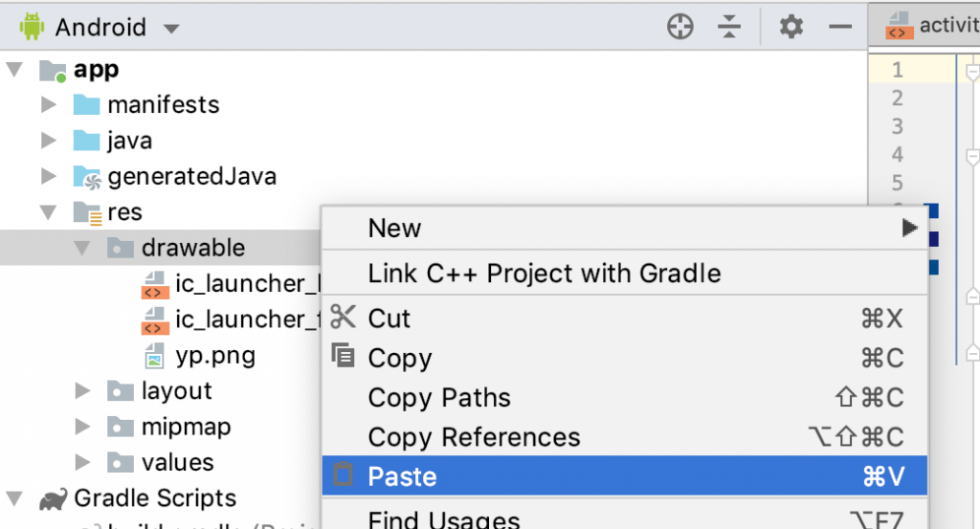Click the yp.png image file icon
Viewport: 980px width, 529px height.
click(x=153, y=357)
